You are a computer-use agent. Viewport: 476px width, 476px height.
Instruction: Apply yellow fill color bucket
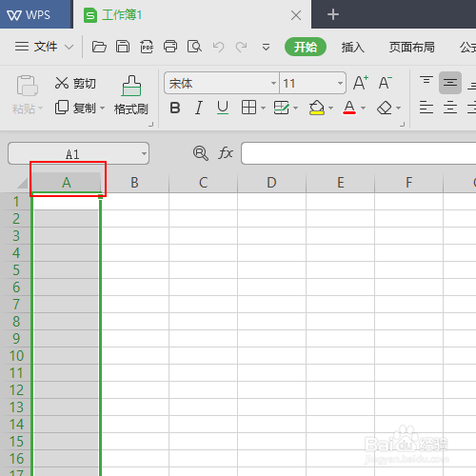pyautogui.click(x=317, y=108)
